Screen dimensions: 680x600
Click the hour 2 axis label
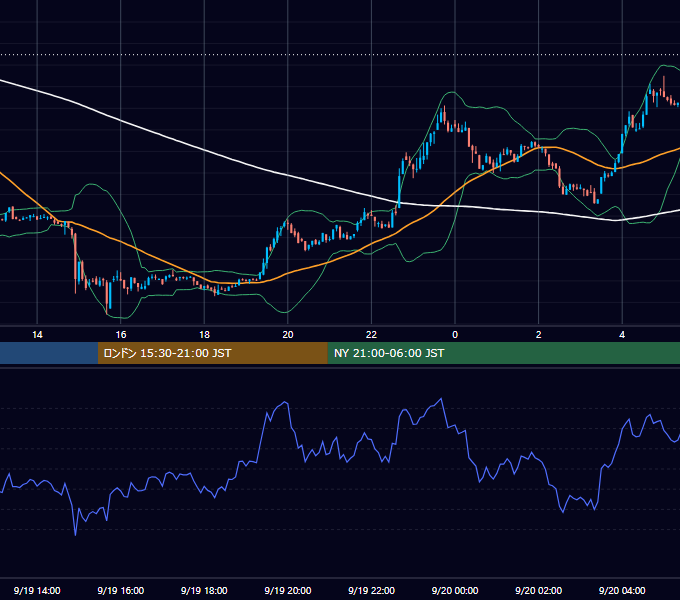coord(539,335)
